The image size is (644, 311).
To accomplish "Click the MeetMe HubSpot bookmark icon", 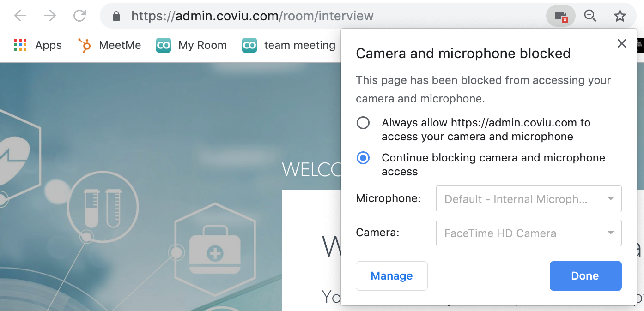I will click(x=85, y=45).
